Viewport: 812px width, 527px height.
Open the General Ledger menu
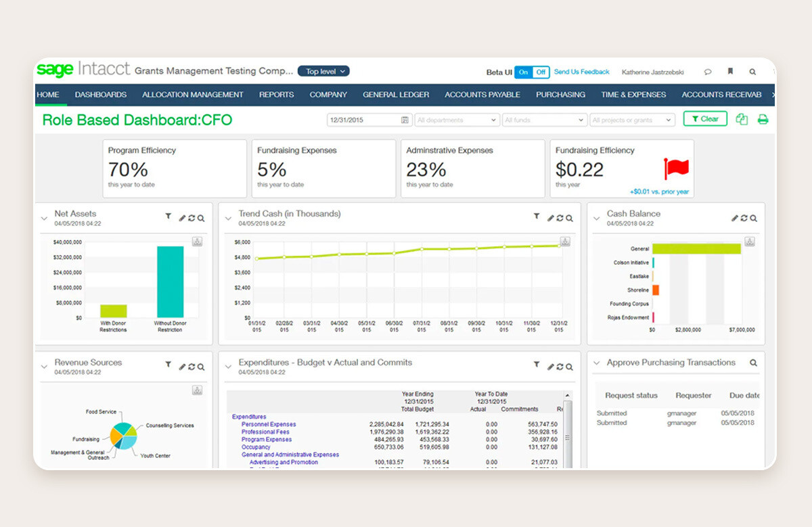[x=396, y=95]
